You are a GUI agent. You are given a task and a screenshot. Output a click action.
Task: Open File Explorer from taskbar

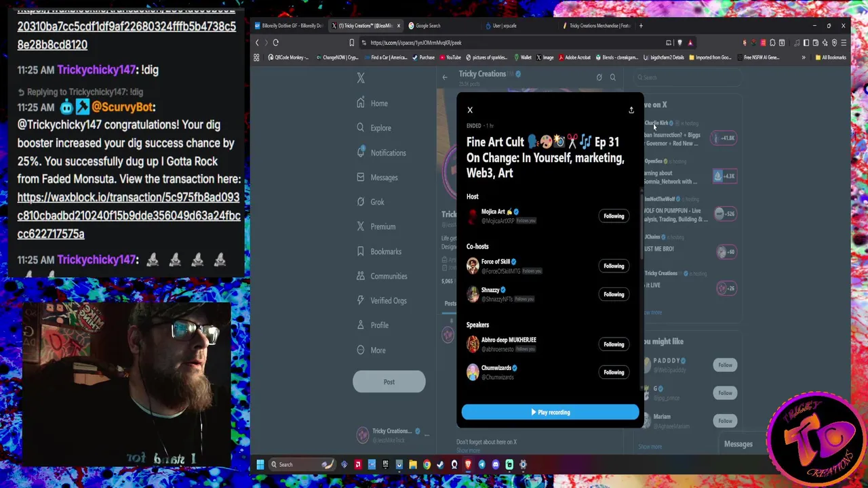click(x=413, y=464)
